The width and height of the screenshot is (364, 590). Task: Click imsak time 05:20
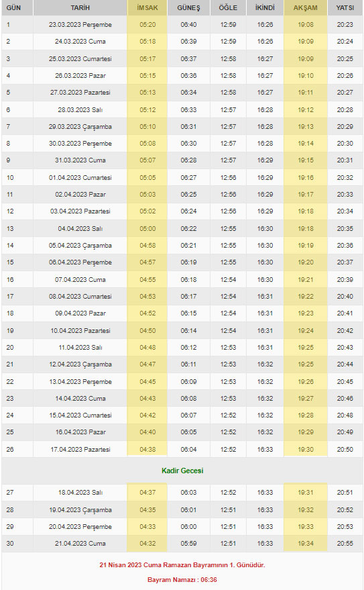click(x=147, y=25)
